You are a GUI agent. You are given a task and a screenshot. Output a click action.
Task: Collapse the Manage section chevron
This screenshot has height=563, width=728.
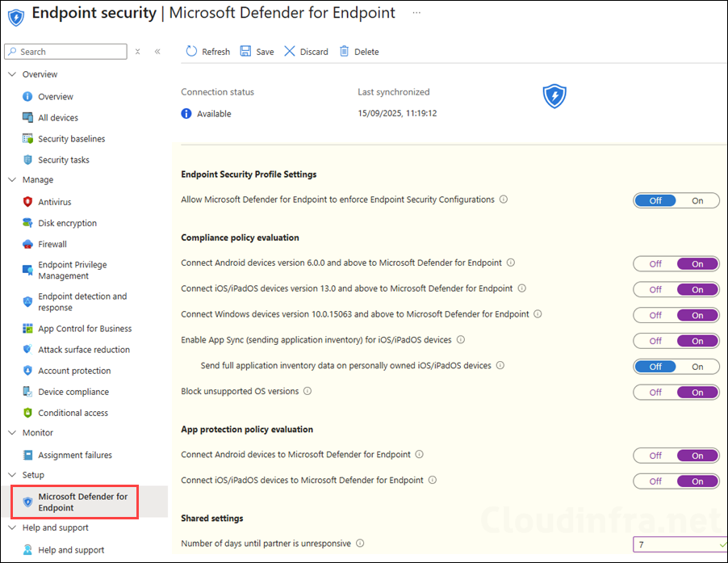(x=13, y=179)
